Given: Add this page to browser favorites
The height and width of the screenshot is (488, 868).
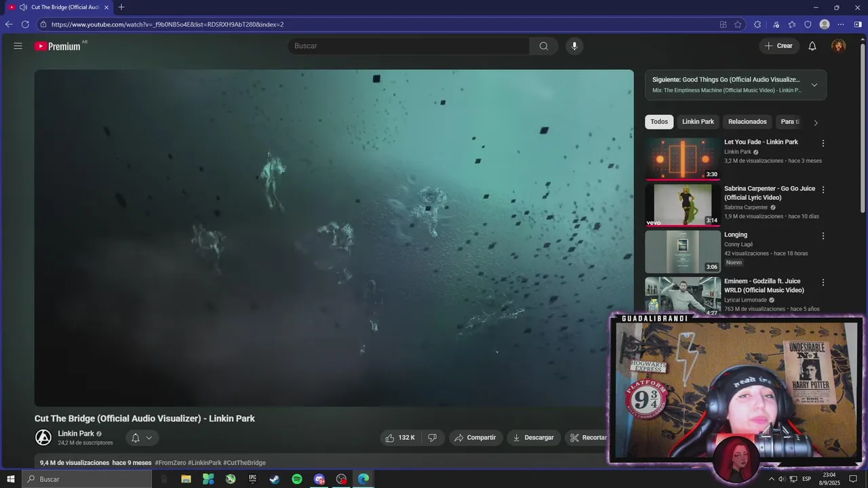Looking at the screenshot, I should pos(738,24).
